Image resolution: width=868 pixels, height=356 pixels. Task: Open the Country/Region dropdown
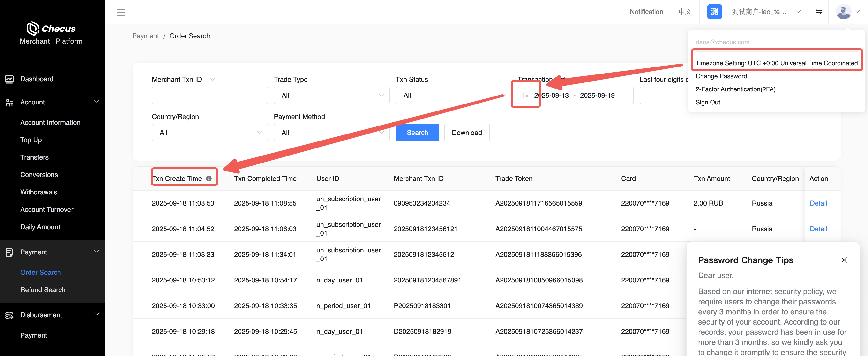(210, 133)
